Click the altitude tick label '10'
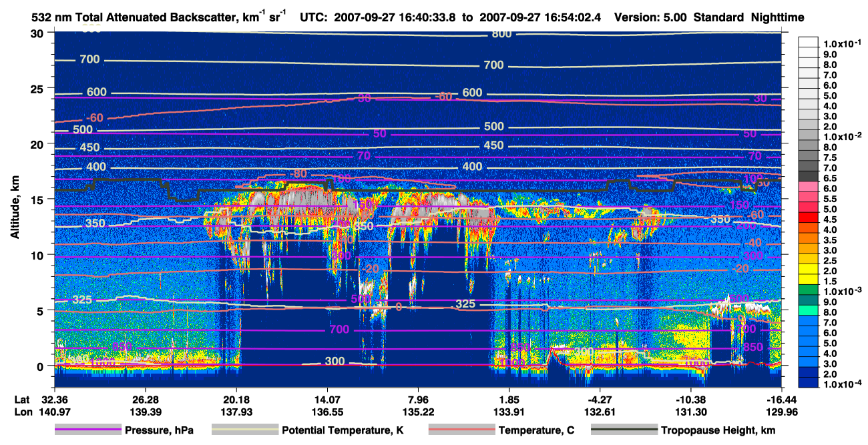Viewport: 868px width, 445px height. [38, 254]
